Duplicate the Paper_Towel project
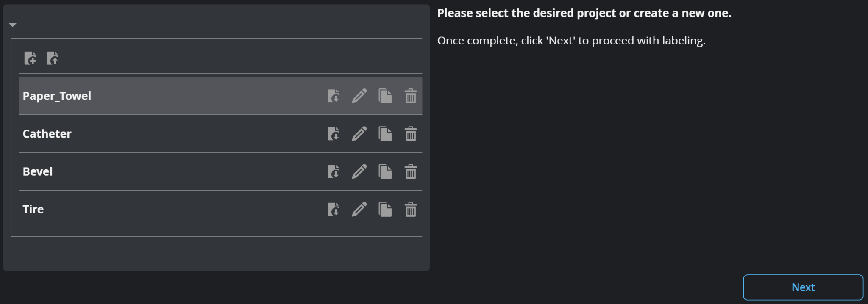This screenshot has width=868, height=304. tap(385, 96)
